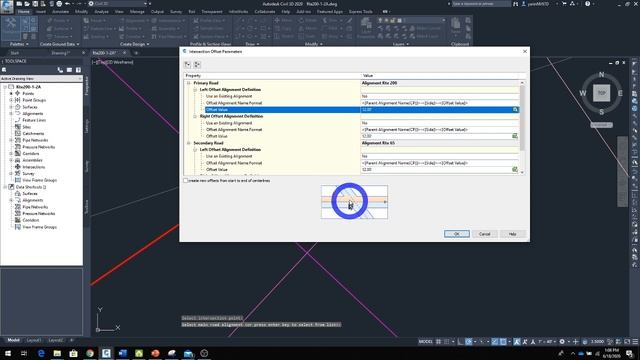Open Chrome from the taskbar
Viewport: 640px width, 360px height.
click(90, 353)
